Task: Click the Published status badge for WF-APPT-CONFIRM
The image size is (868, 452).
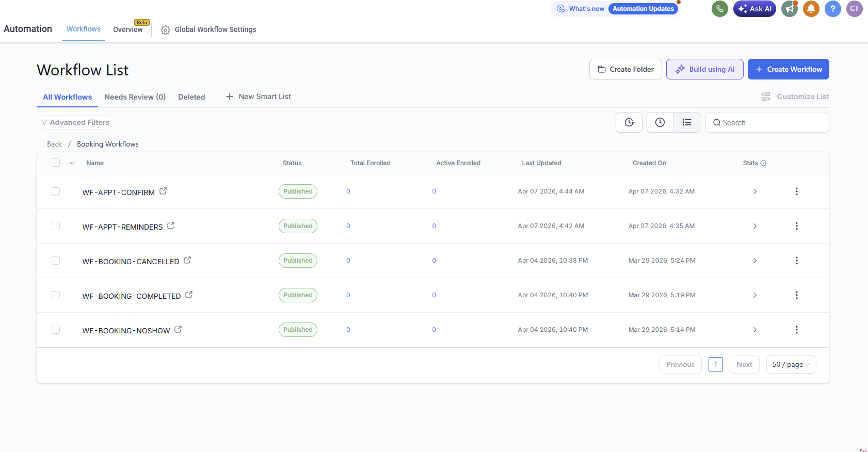Action: [298, 191]
